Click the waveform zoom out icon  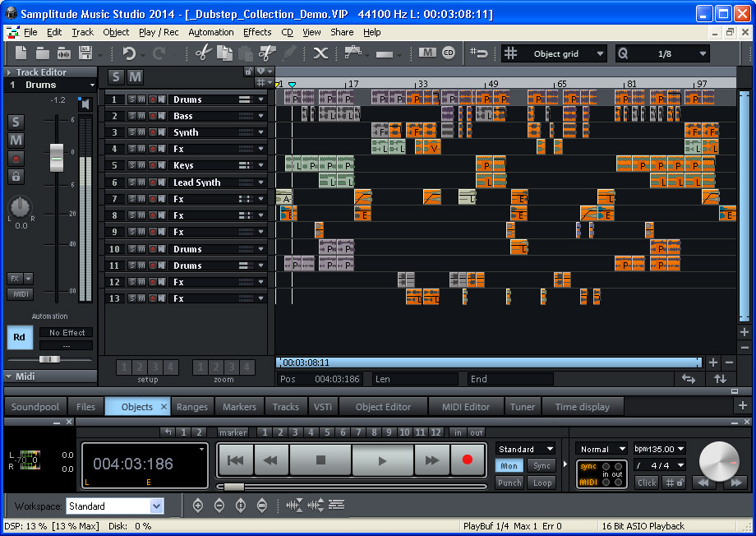point(316,505)
